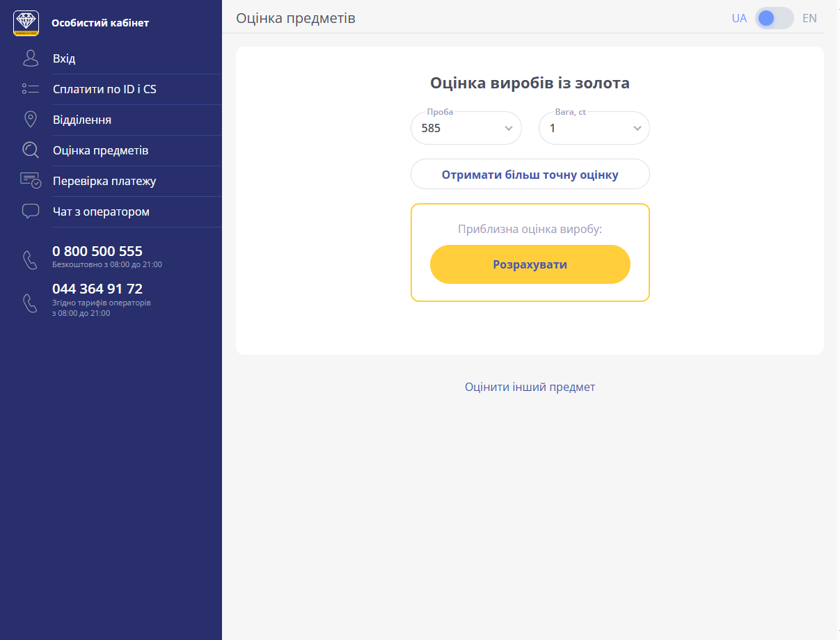
Task: Click the list icon beside Сплатити по ID
Action: 31,89
